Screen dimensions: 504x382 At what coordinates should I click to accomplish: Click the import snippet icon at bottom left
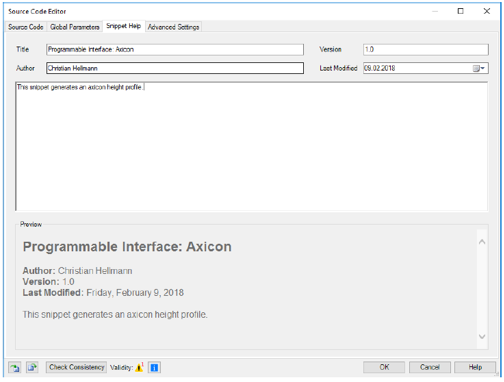(14, 367)
